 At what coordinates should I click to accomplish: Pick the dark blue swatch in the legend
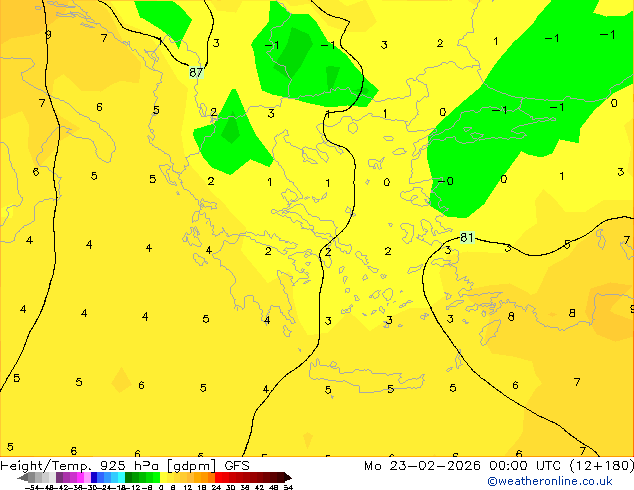tap(94, 477)
